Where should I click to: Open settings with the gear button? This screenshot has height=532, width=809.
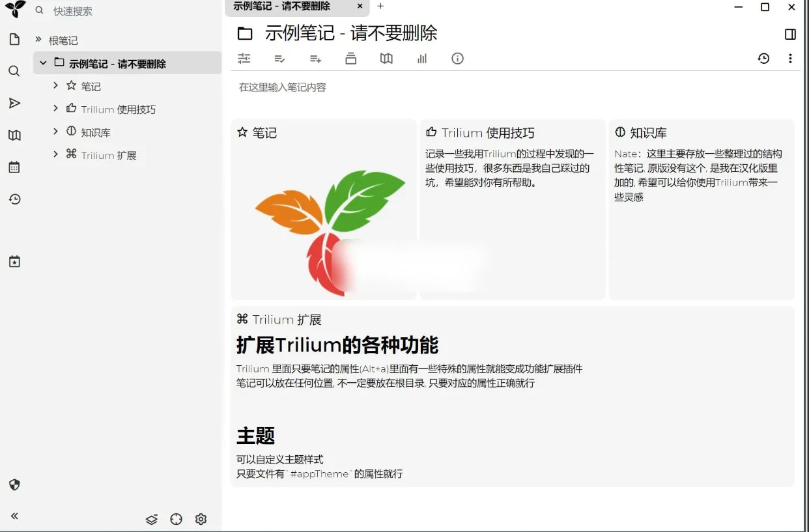pos(201,519)
